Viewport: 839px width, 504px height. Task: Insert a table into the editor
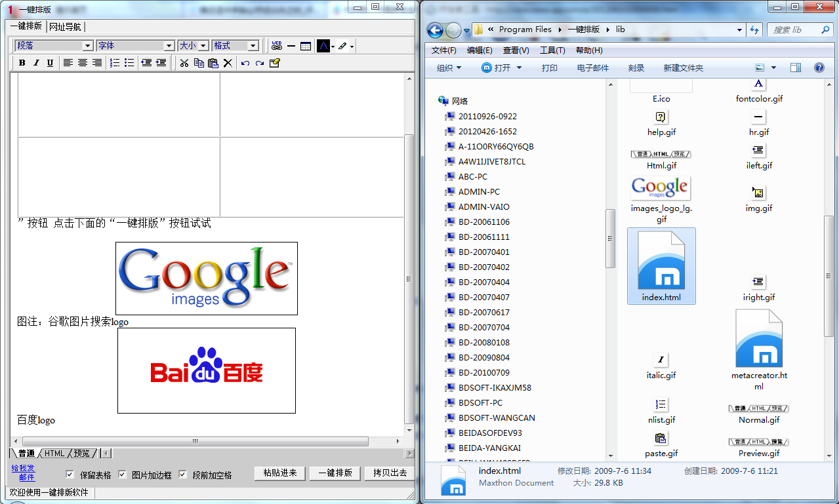(x=306, y=46)
